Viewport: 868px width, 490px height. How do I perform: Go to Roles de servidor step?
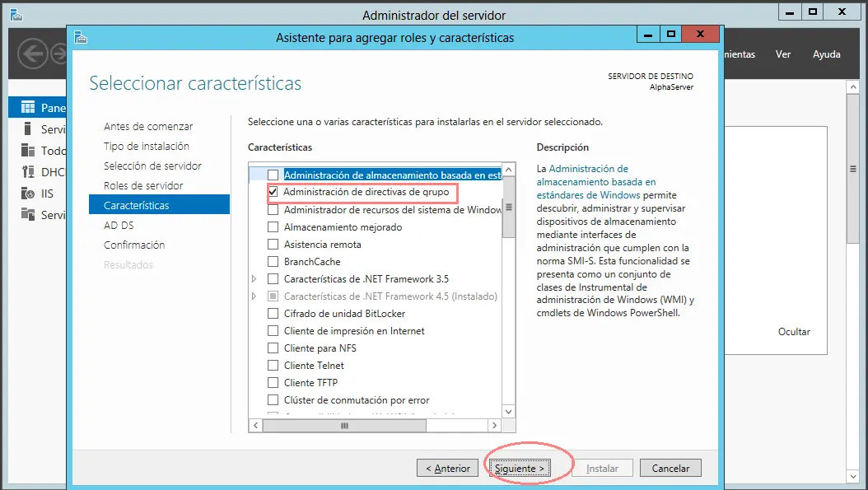coord(142,185)
